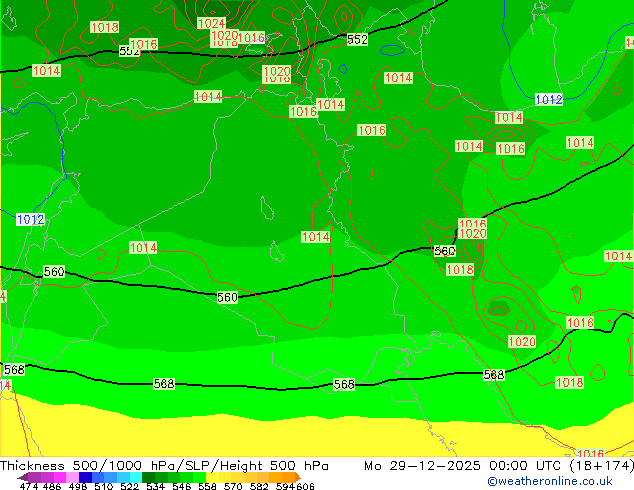This screenshot has height=490, width=634.
Task: Click the orange arrow tip of legend bar
Action: pyautogui.click(x=298, y=477)
